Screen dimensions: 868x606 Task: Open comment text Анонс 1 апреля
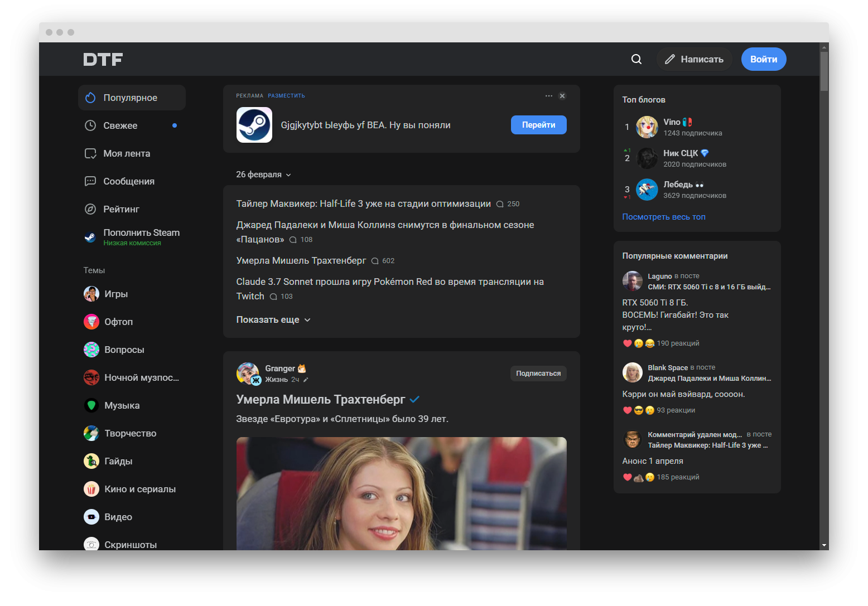653,461
